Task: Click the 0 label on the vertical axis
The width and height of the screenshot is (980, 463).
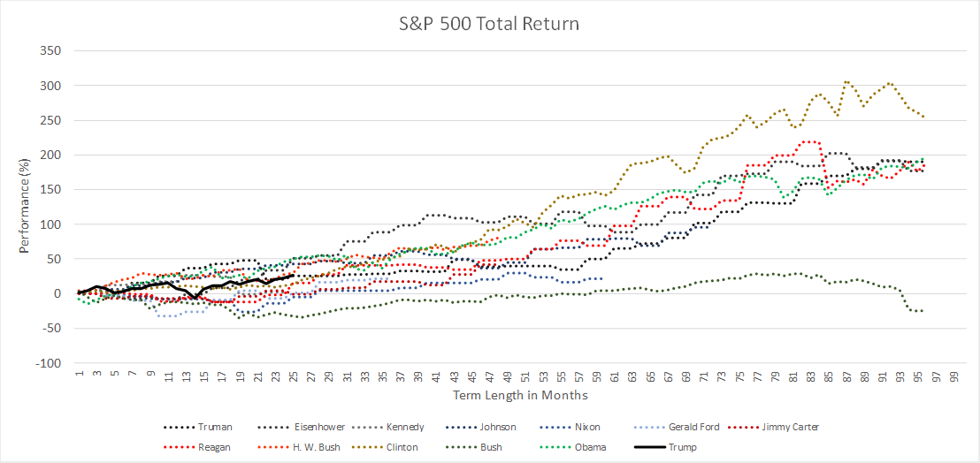Action: coord(57,293)
